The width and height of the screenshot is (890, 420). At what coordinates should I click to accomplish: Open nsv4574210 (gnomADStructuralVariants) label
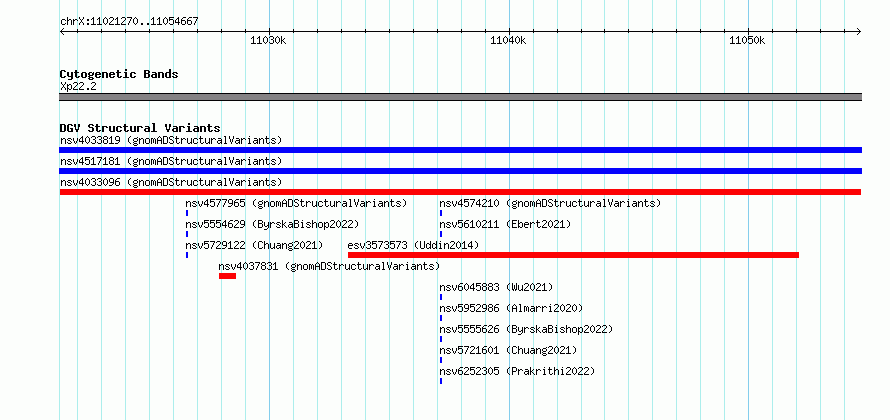[551, 203]
